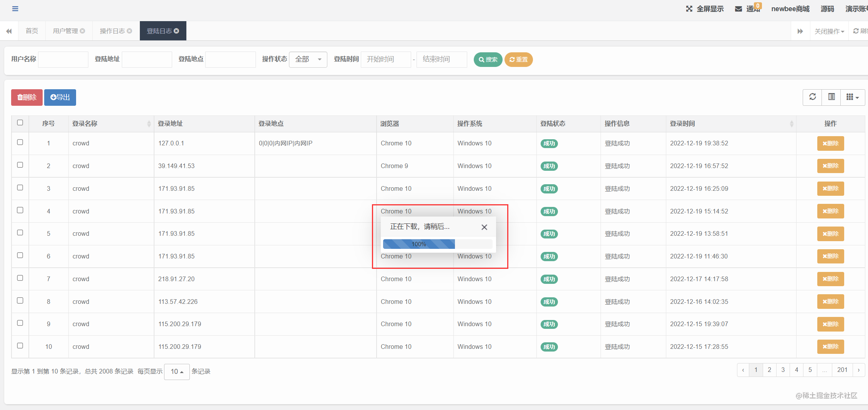868x410 pixels.
Task: Close the download progress dialog
Action: tap(484, 227)
